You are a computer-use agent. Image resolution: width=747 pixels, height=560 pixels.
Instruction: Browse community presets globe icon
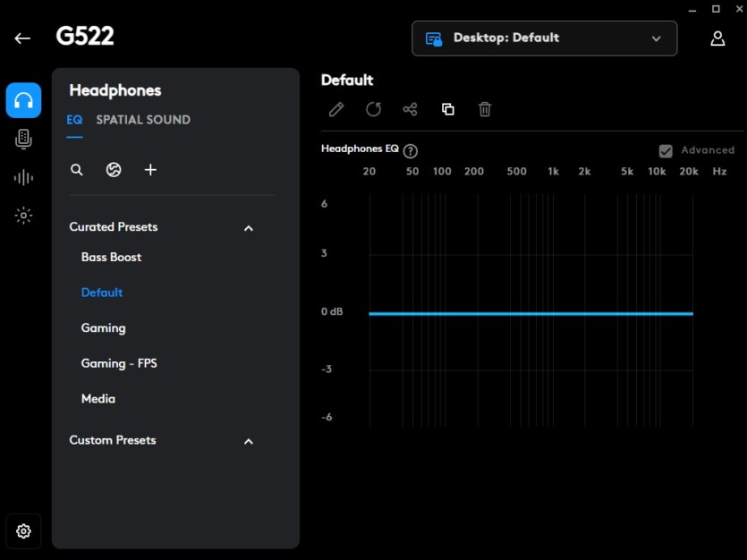pos(114,170)
